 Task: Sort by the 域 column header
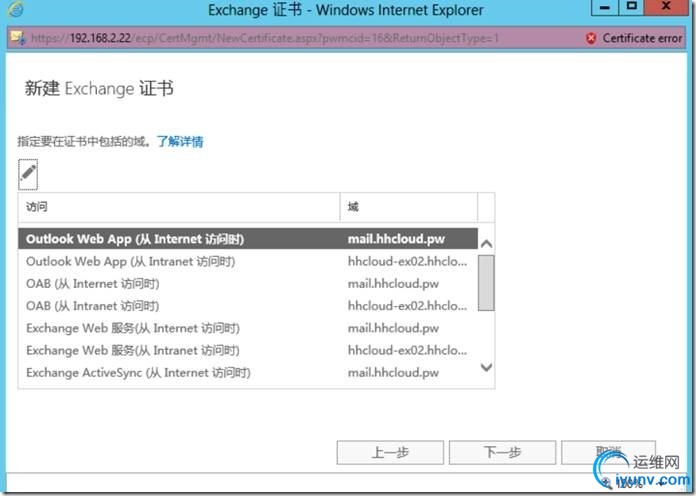point(409,207)
